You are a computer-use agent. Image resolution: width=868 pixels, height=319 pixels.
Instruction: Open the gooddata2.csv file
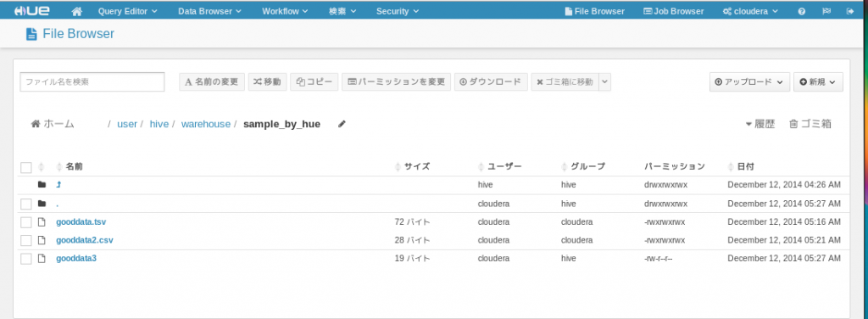tap(85, 240)
